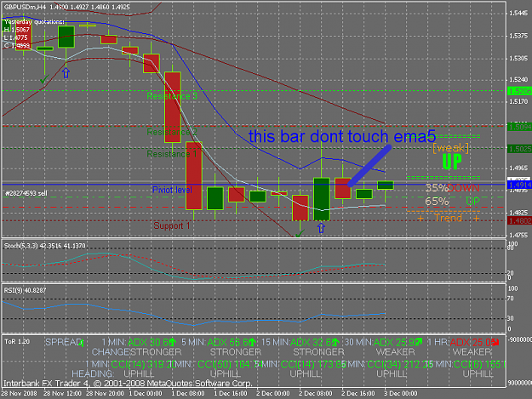Screen dimensions: 532x399
Task: Select the Resistance 1 label
Action: tap(172, 154)
